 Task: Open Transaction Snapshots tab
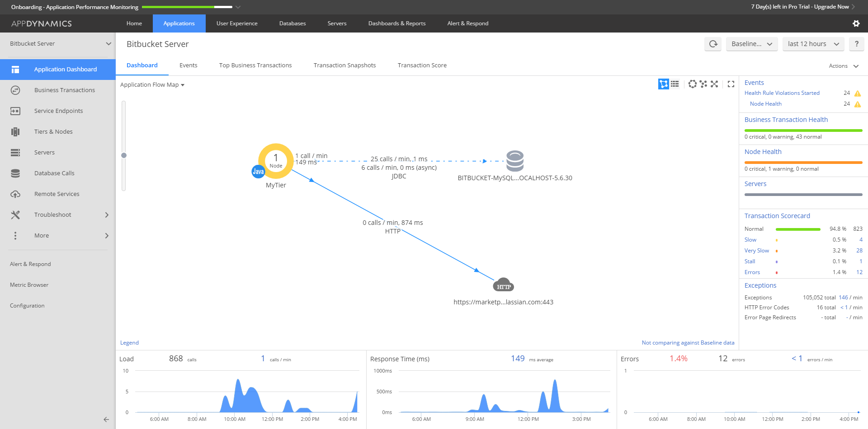tap(344, 65)
